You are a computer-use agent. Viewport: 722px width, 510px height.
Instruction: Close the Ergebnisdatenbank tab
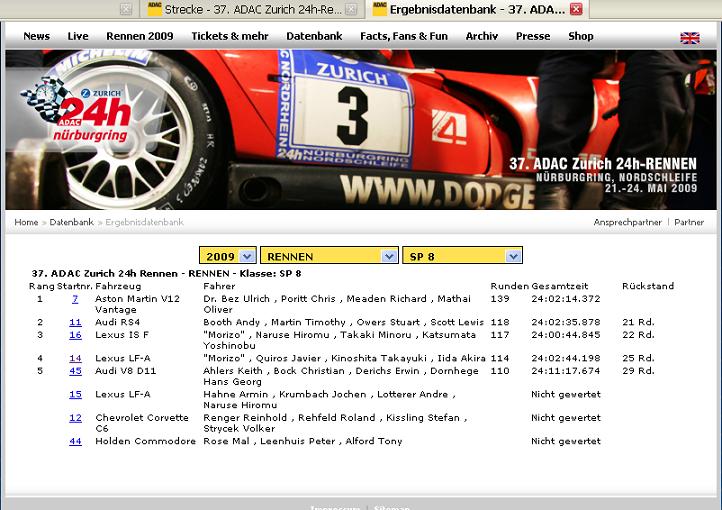coord(576,9)
